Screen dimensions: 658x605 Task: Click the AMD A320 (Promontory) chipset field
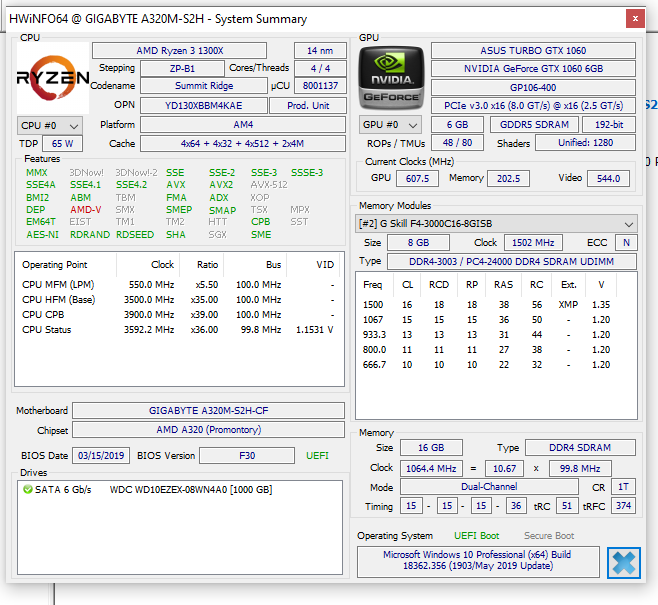pos(209,430)
